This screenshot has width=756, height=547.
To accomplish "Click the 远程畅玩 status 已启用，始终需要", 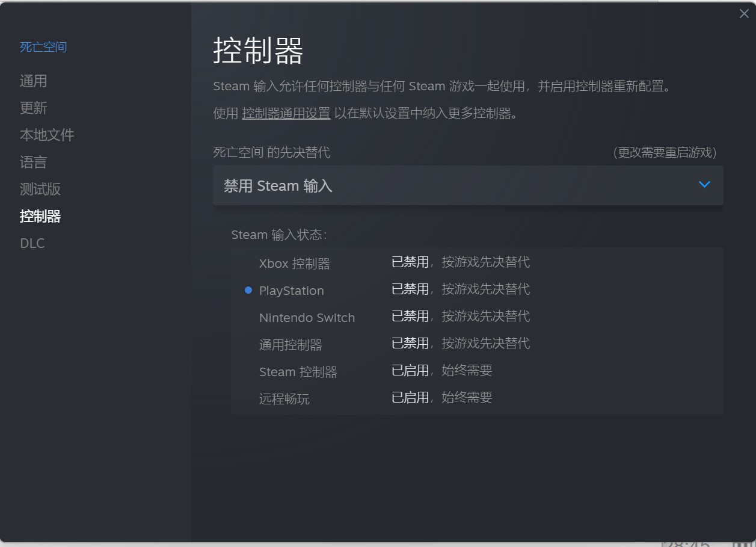I will click(x=442, y=398).
